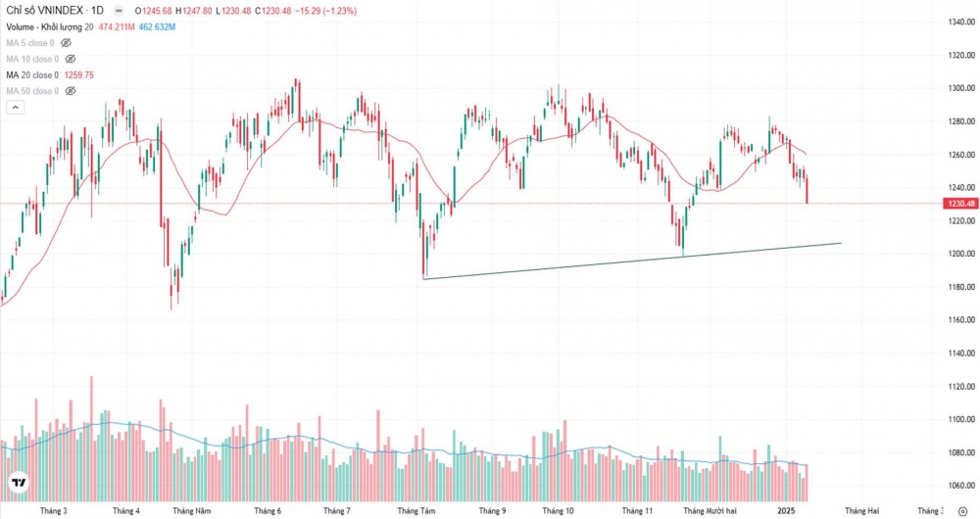Click the TradingView logo icon
Viewport: 980px width, 519px height.
(x=18, y=482)
